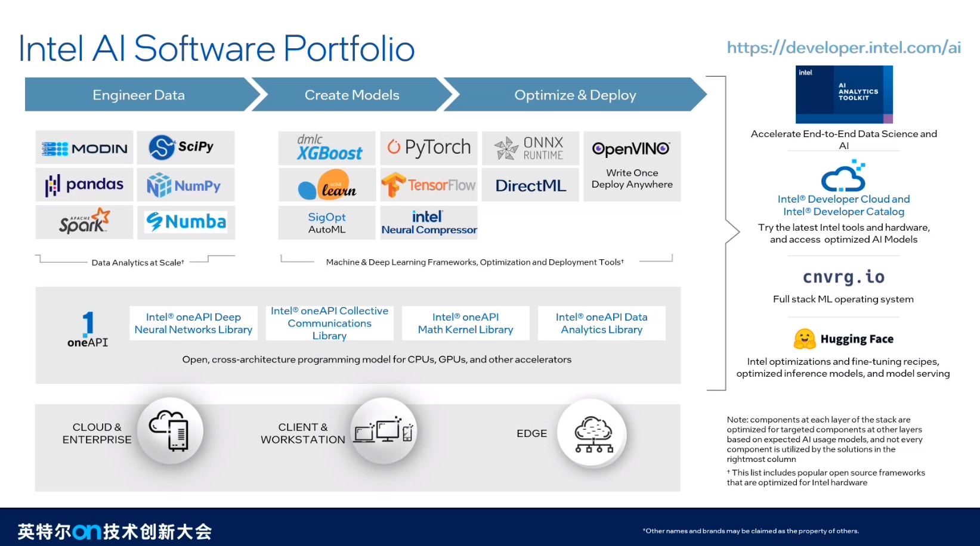Click the 'CLIENT & WORKSTATION' label
Screen dimensions: 980x546
[303, 433]
